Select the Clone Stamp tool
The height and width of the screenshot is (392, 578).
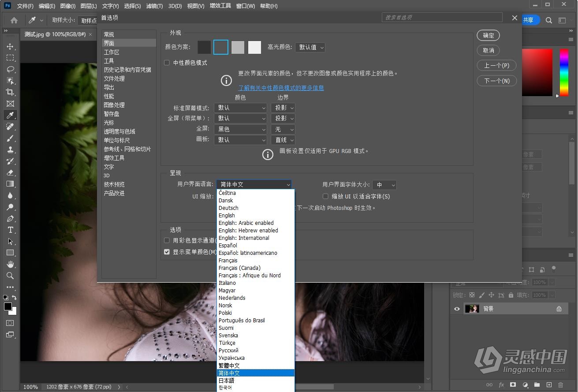pos(10,149)
